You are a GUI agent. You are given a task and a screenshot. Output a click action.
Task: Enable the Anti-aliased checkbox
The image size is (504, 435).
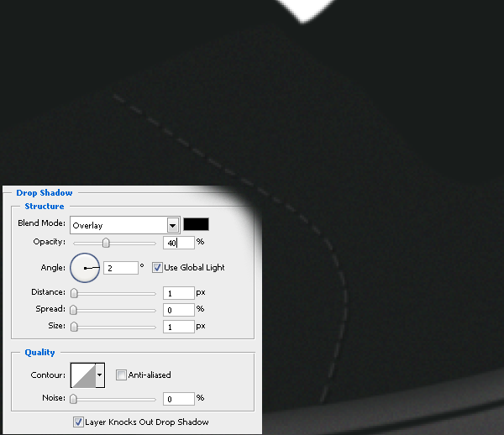[121, 375]
